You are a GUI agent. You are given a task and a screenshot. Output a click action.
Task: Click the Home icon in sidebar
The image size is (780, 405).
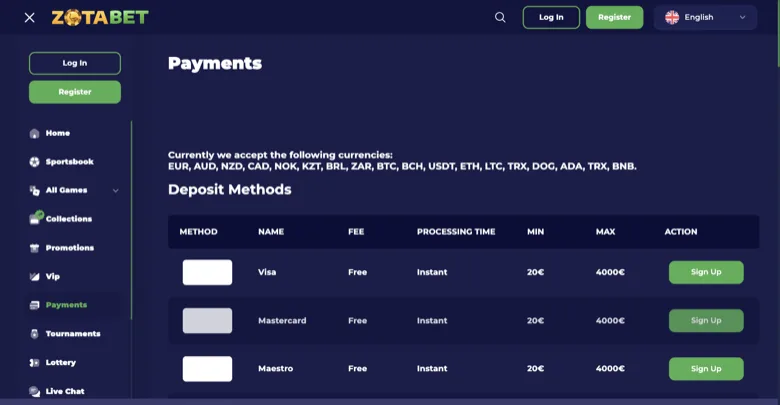[x=34, y=133]
